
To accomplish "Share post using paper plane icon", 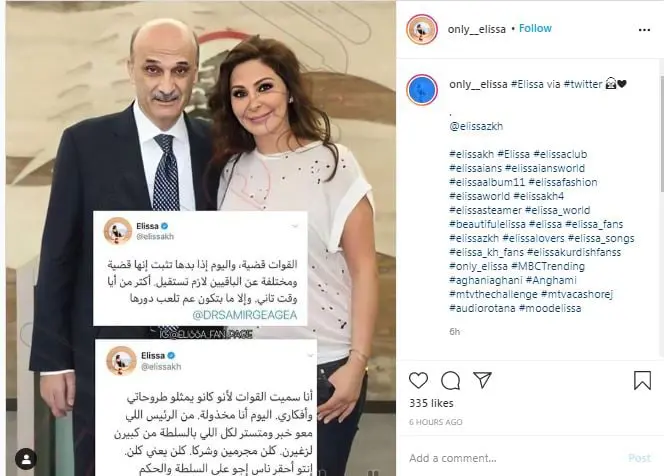I will 482,380.
